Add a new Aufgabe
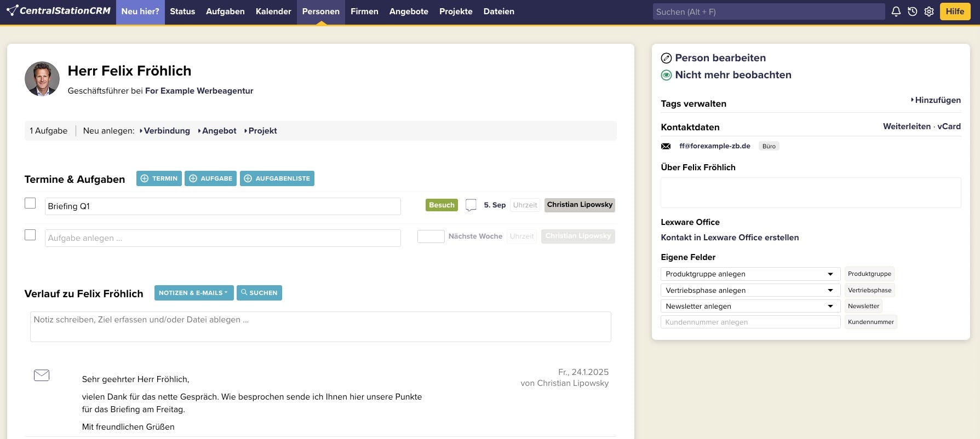 coord(210,178)
